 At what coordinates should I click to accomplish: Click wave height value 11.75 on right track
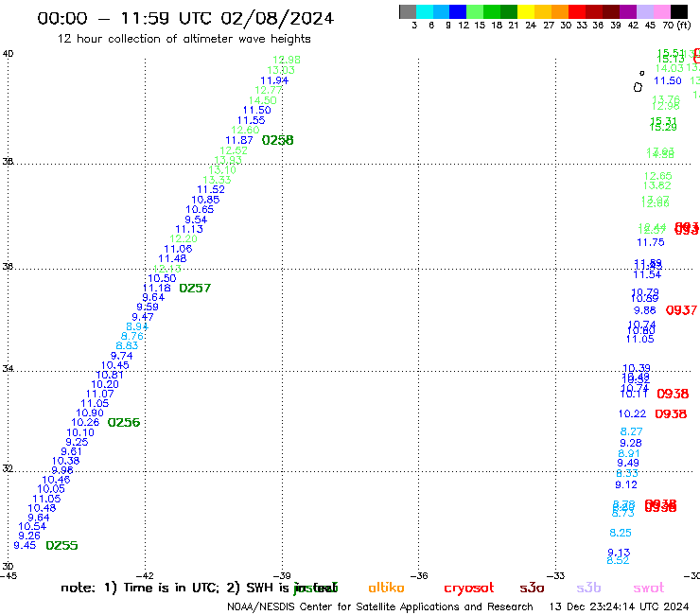pyautogui.click(x=651, y=242)
